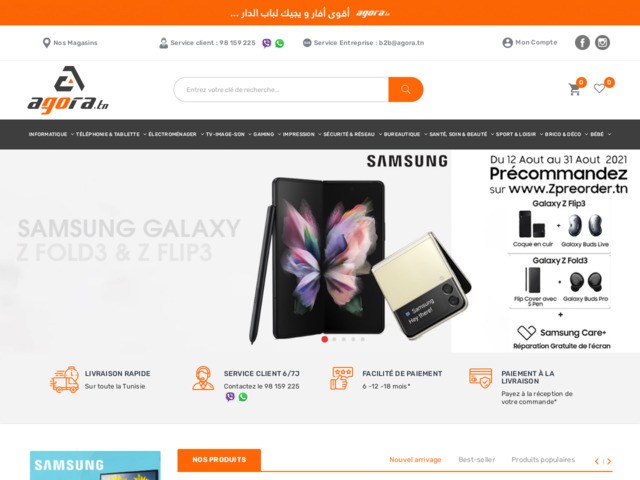The image size is (640, 480).
Task: Select the last carousel slide dot
Action: [x=362, y=339]
